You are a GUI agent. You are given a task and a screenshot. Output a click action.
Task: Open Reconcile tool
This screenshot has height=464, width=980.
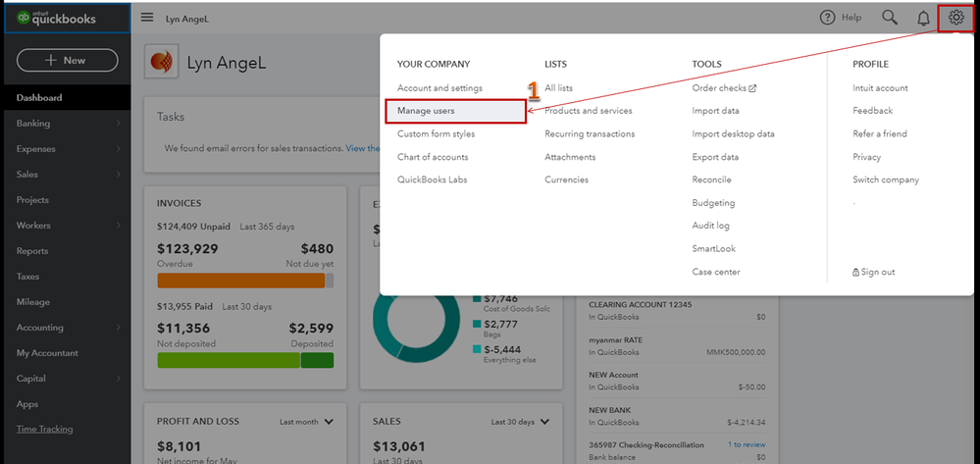pyautogui.click(x=712, y=180)
